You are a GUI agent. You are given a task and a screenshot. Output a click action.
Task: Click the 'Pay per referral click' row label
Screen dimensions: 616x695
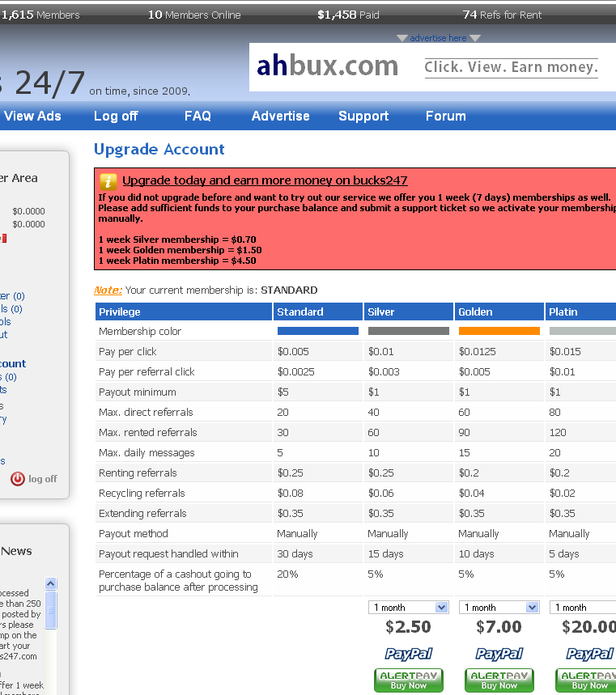click(147, 372)
